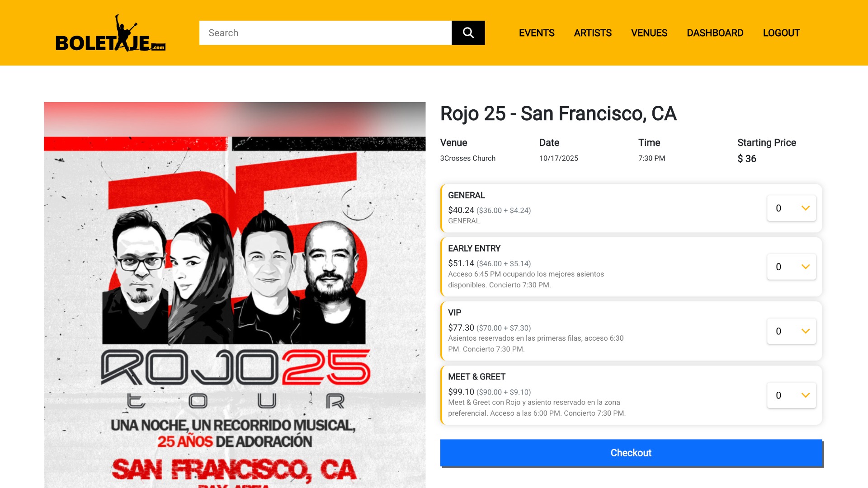
Task: Click the blue Checkout button
Action: (x=631, y=453)
